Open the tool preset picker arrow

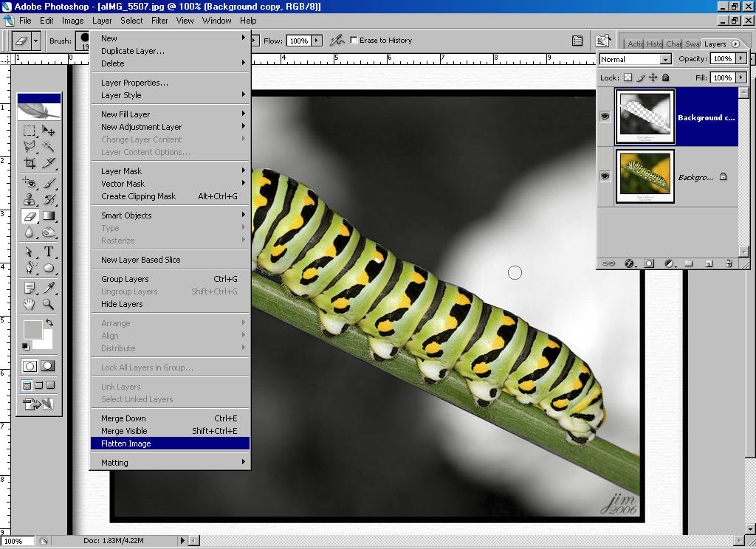pos(35,41)
